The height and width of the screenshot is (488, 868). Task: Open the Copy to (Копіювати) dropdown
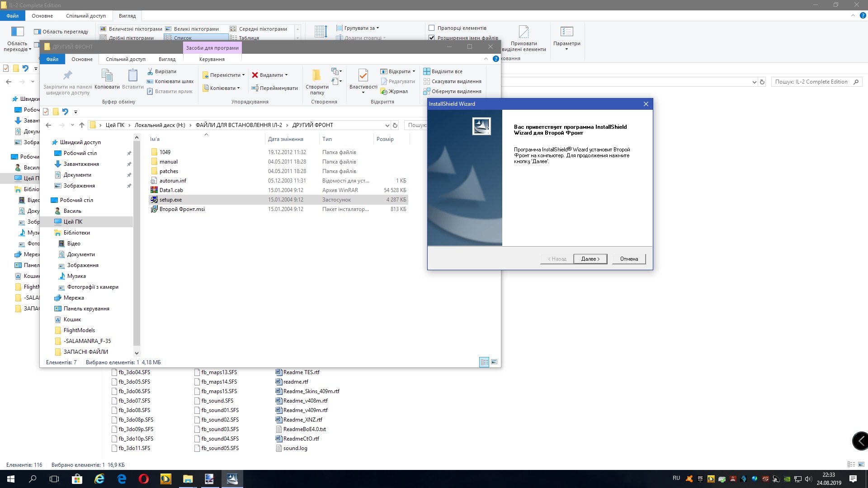click(x=221, y=88)
